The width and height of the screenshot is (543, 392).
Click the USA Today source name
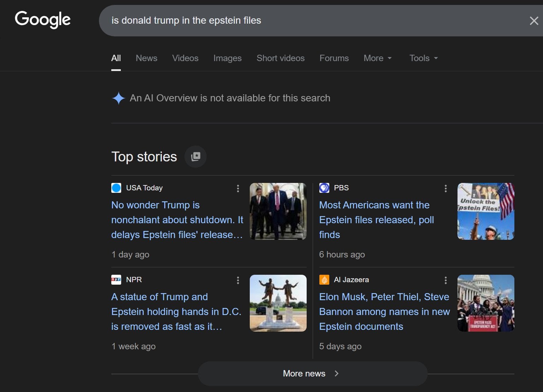pyautogui.click(x=144, y=188)
